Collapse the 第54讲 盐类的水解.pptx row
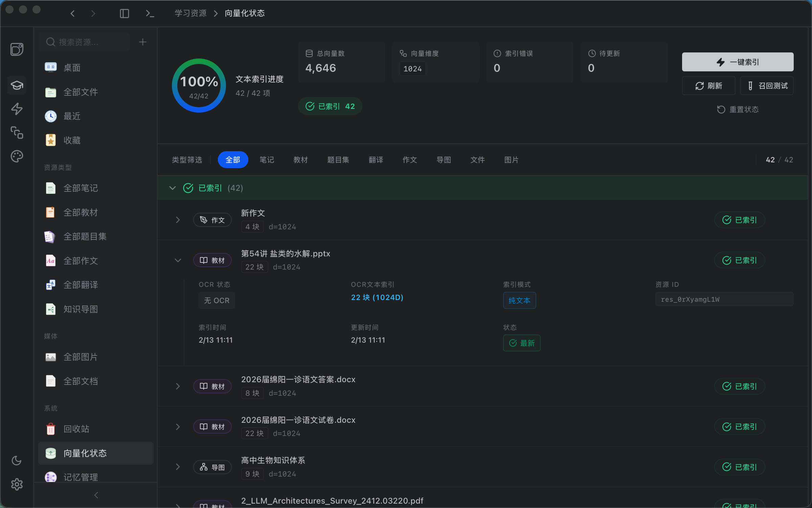This screenshot has height=508, width=812. (178, 260)
